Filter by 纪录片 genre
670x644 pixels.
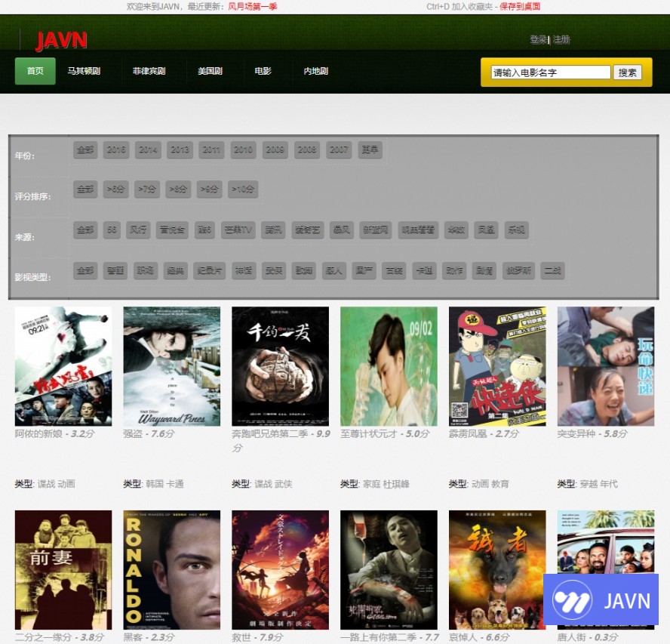tap(210, 271)
